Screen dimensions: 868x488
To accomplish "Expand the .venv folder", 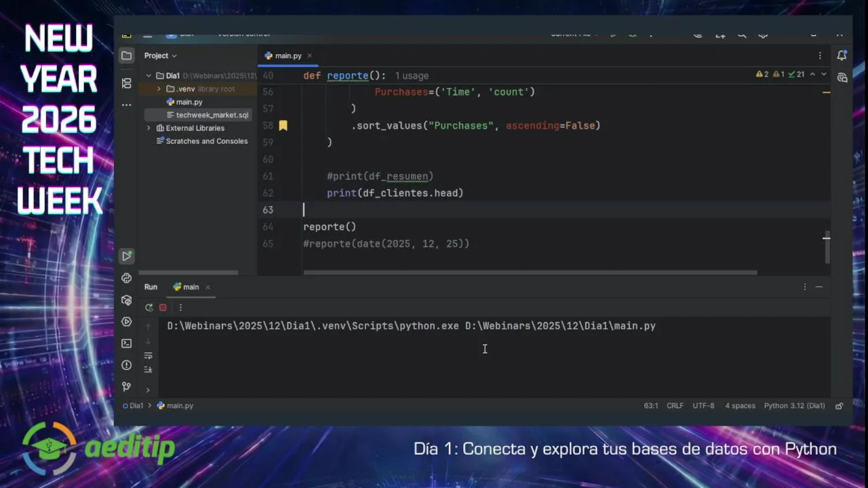I will click(159, 89).
